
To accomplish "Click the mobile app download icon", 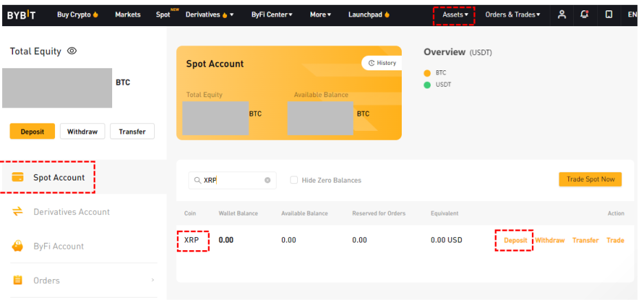I will (x=609, y=14).
